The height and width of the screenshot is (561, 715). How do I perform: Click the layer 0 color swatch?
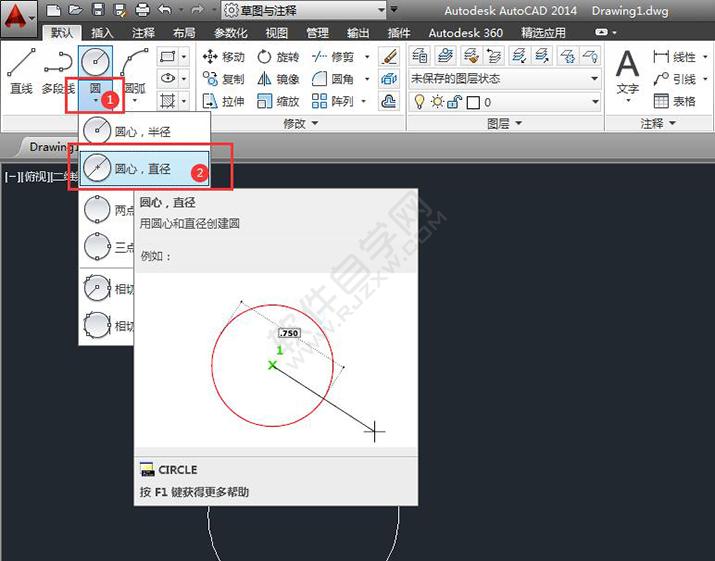473,101
